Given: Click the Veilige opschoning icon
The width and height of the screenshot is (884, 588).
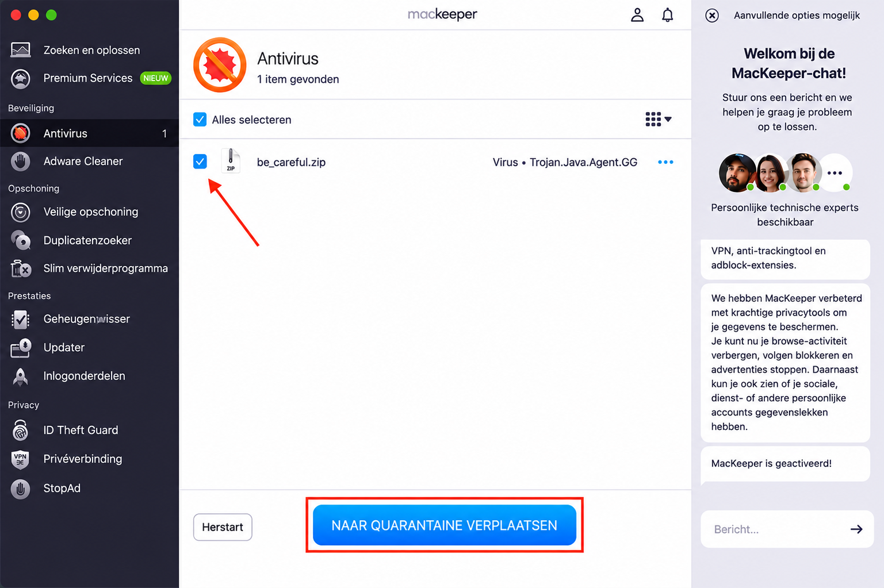Looking at the screenshot, I should pos(21,212).
